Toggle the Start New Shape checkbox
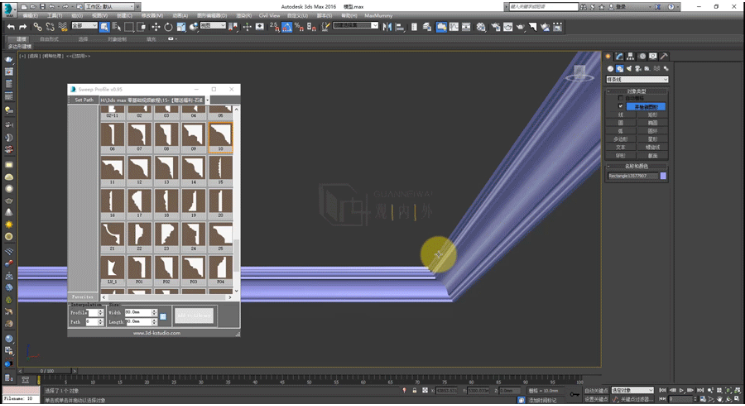Screen dimensions: 745x406 (x=620, y=106)
